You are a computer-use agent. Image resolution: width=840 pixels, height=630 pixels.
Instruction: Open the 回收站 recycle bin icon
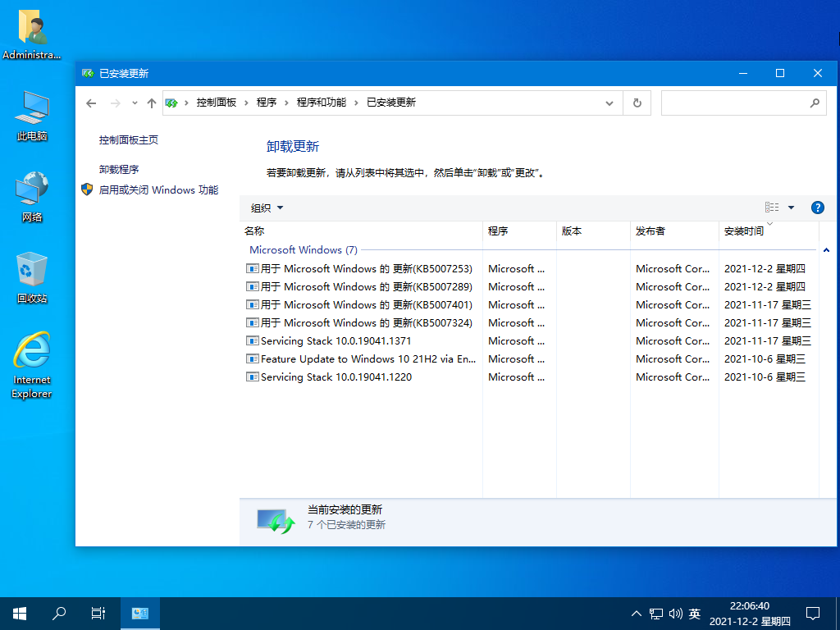click(x=32, y=277)
